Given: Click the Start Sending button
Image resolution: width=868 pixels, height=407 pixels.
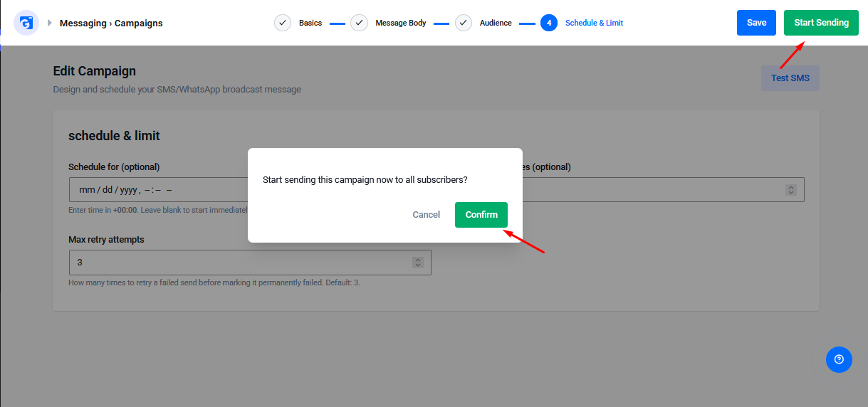Looking at the screenshot, I should tap(821, 23).
